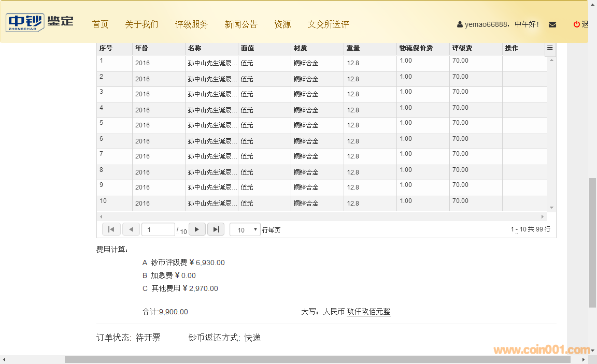Click the table's horizontal scrollbar

click(x=321, y=216)
